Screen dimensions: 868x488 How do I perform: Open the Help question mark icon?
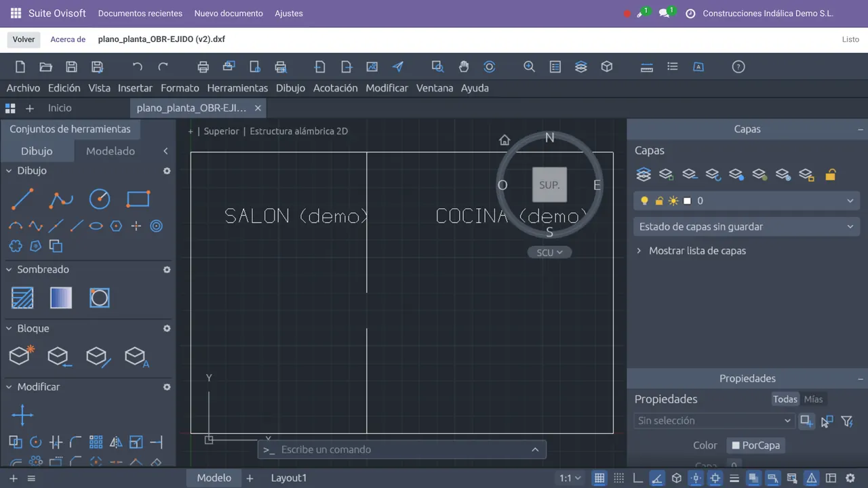tap(738, 66)
